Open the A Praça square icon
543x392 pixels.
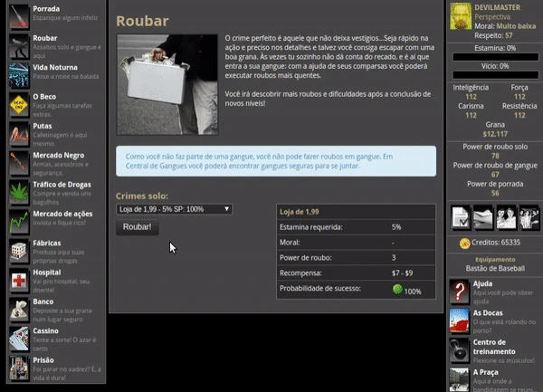pyautogui.click(x=459, y=379)
